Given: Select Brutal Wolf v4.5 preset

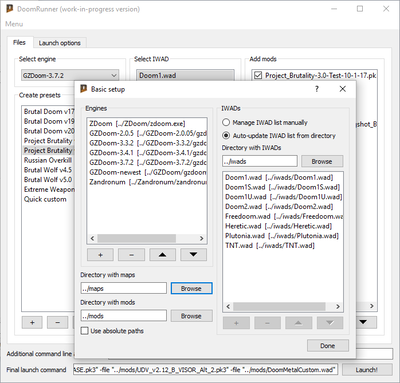Looking at the screenshot, I should 48,170.
